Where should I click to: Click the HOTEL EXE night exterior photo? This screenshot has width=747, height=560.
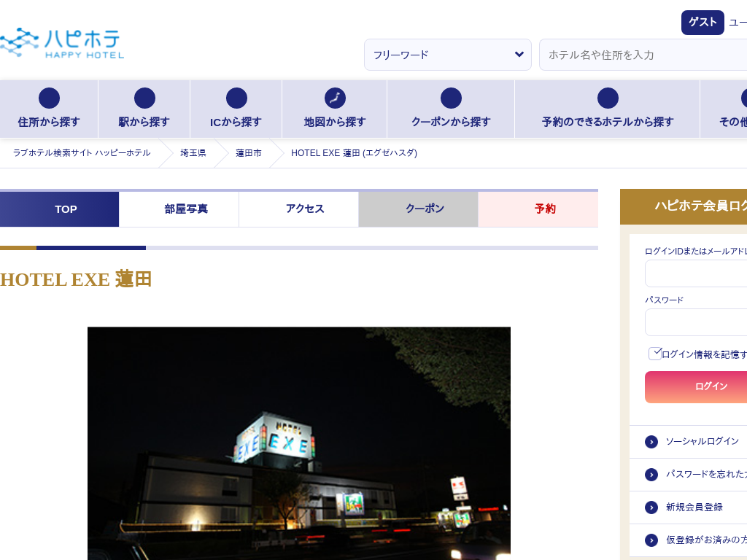click(x=298, y=443)
